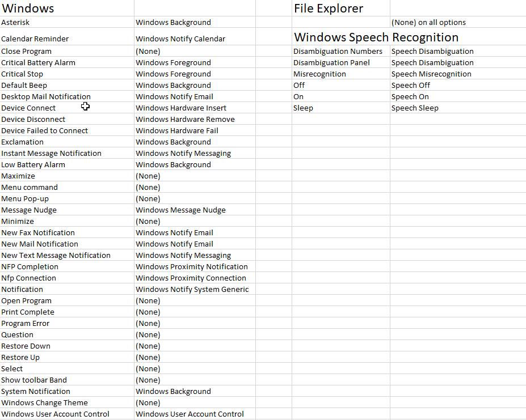Click the 'Select' cell

tap(67, 369)
